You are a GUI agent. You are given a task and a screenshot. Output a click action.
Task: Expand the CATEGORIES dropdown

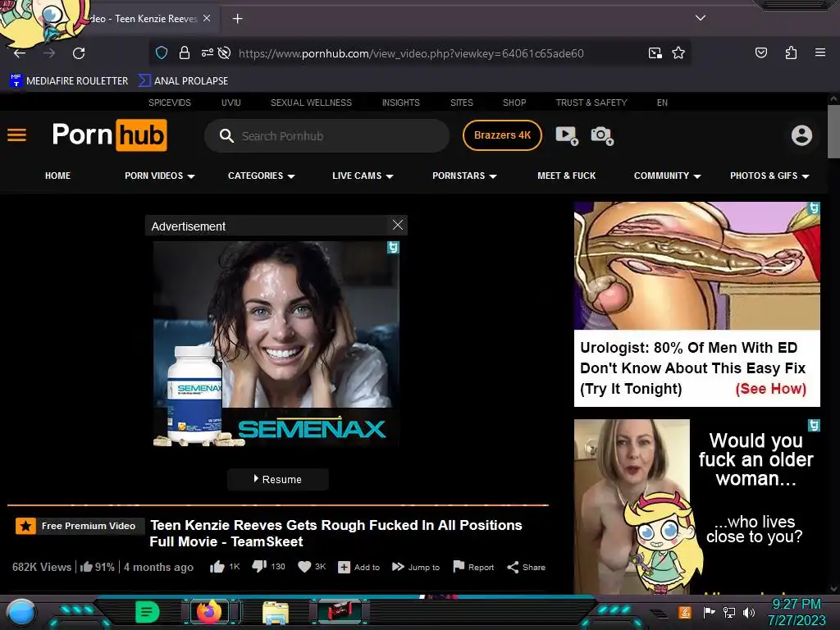click(262, 176)
